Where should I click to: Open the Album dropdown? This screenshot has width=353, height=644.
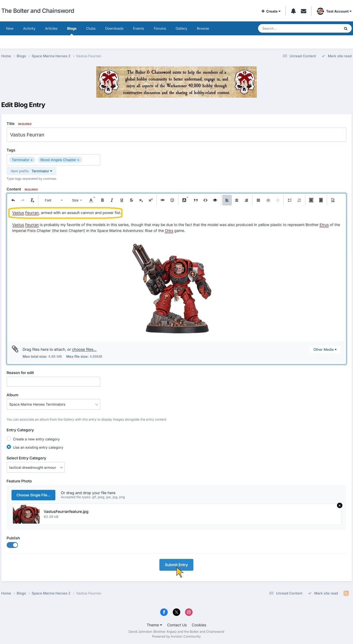coord(53,404)
